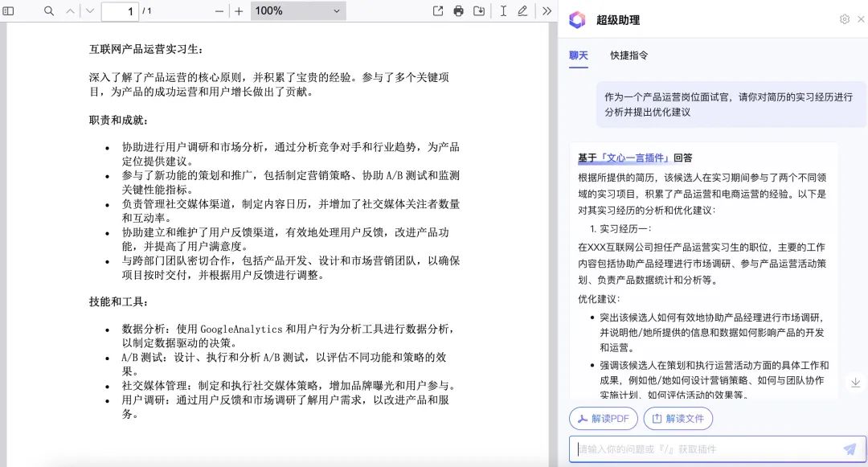Viewport: 868px width, 467px height.
Task: Click the 解读PDF button
Action: [604, 419]
